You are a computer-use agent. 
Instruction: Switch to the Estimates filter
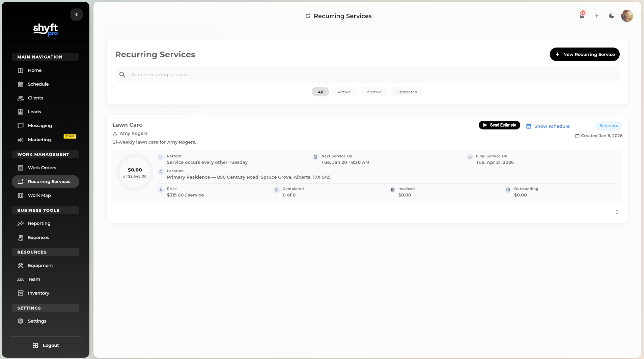point(407,92)
